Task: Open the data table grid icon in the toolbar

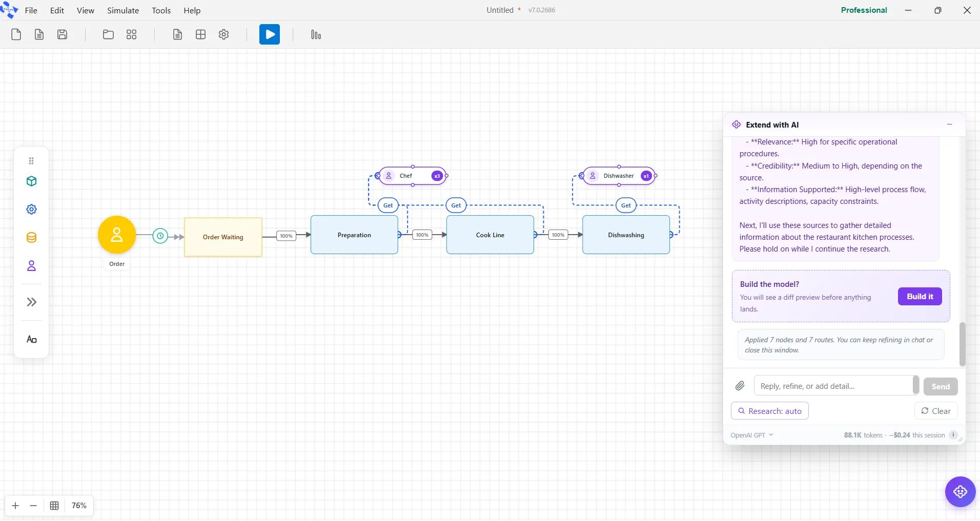Action: point(200,35)
